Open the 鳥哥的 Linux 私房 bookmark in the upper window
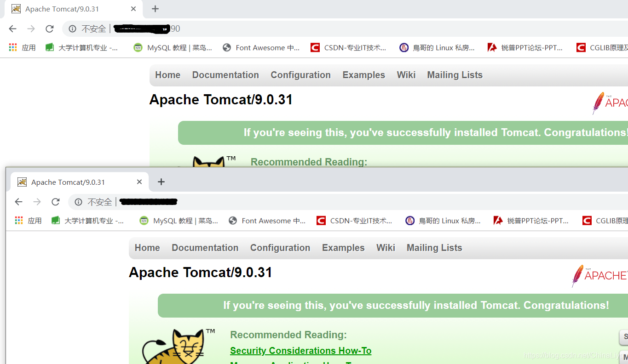628x364 pixels. tap(437, 47)
